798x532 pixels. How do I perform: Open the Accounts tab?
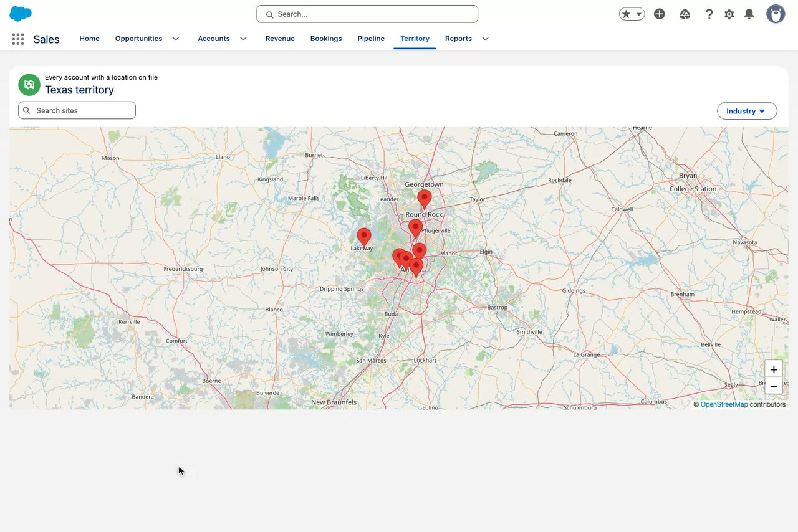coord(214,39)
